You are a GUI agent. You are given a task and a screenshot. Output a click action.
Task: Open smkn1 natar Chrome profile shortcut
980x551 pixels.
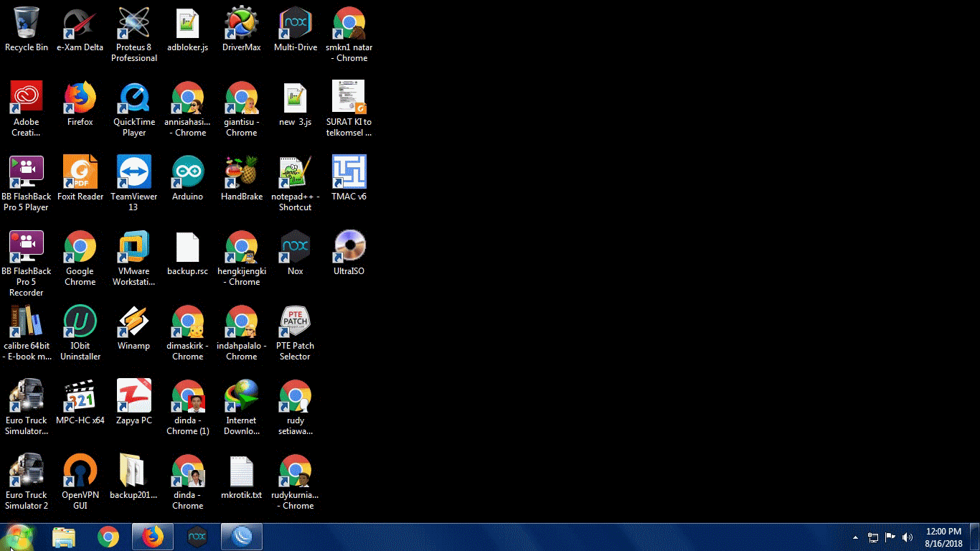point(349,34)
